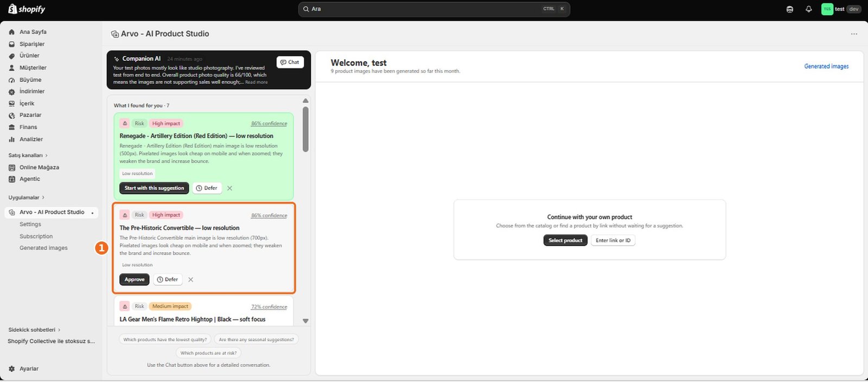Click the Defer clock icon on Renegade card
Image resolution: width=868 pixels, height=382 pixels.
pos(199,188)
